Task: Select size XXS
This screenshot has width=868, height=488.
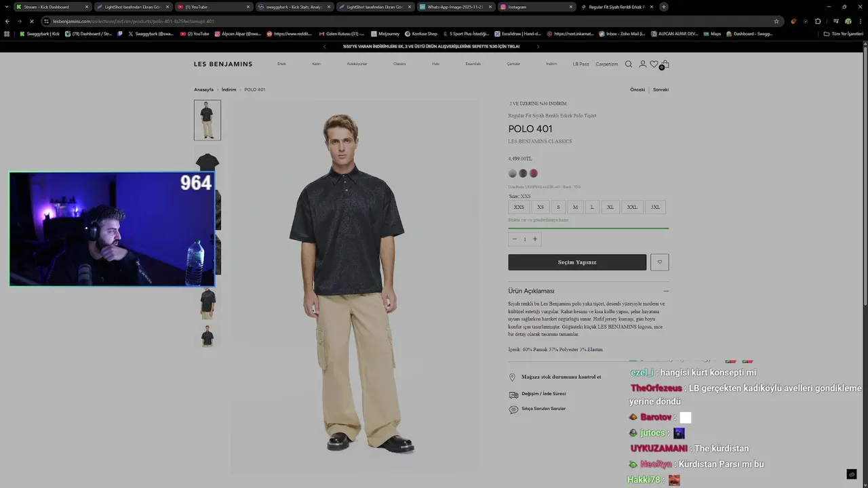Action: pos(519,207)
